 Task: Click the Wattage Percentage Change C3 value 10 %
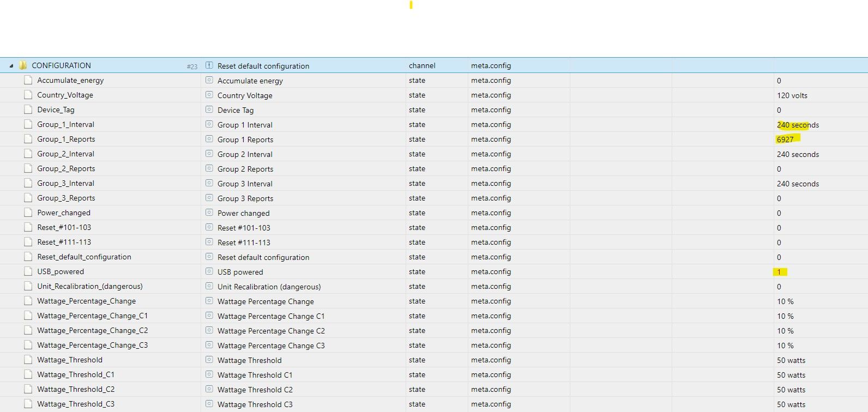coord(785,346)
